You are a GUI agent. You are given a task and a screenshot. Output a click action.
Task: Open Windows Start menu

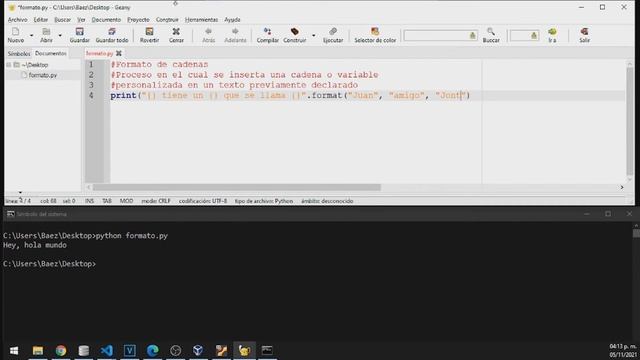click(14, 351)
